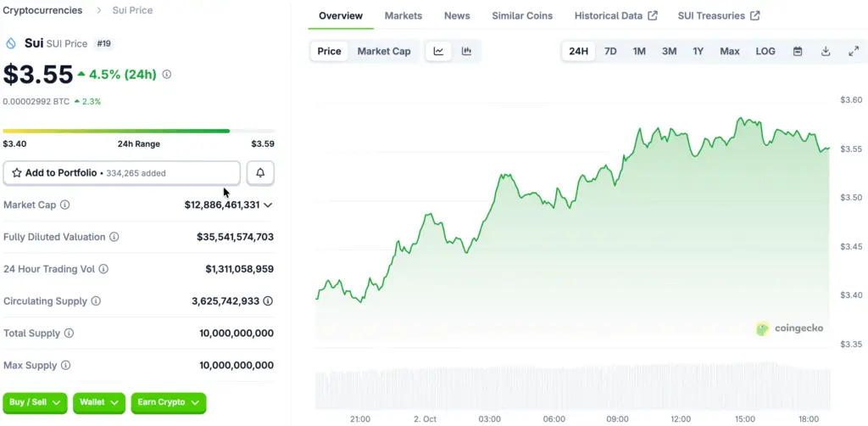Enable LOG scale on chart

(x=765, y=51)
